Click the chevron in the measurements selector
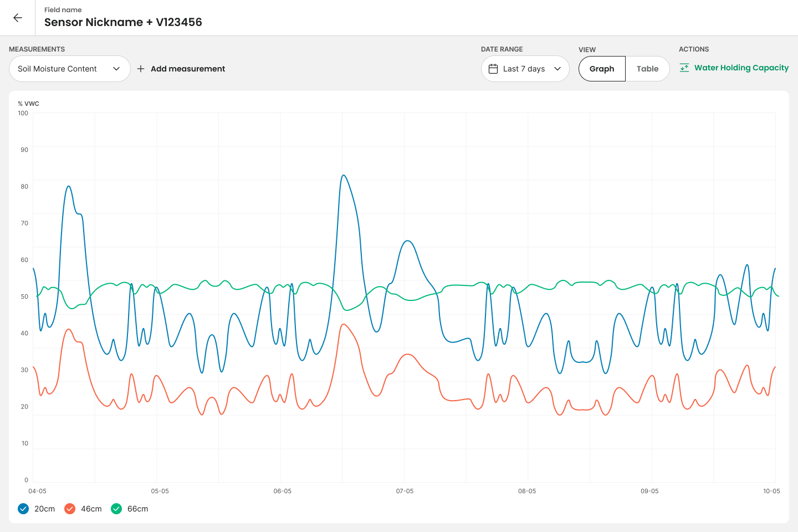Image resolution: width=798 pixels, height=532 pixels. point(116,69)
